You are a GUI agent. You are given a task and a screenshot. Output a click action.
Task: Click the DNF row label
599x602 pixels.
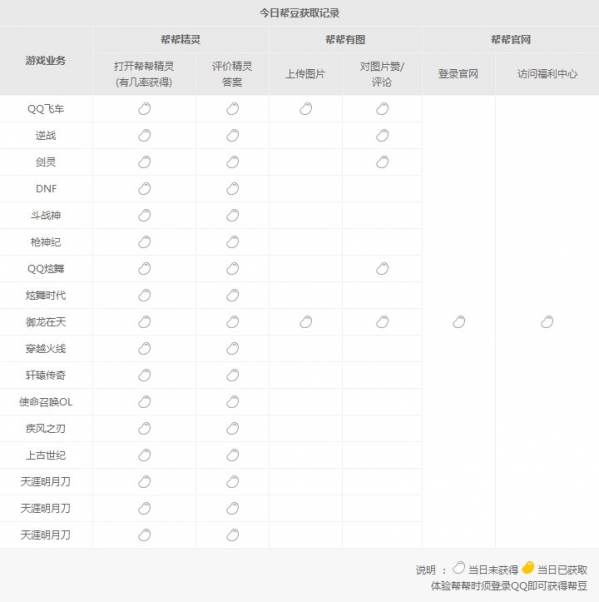point(46,189)
